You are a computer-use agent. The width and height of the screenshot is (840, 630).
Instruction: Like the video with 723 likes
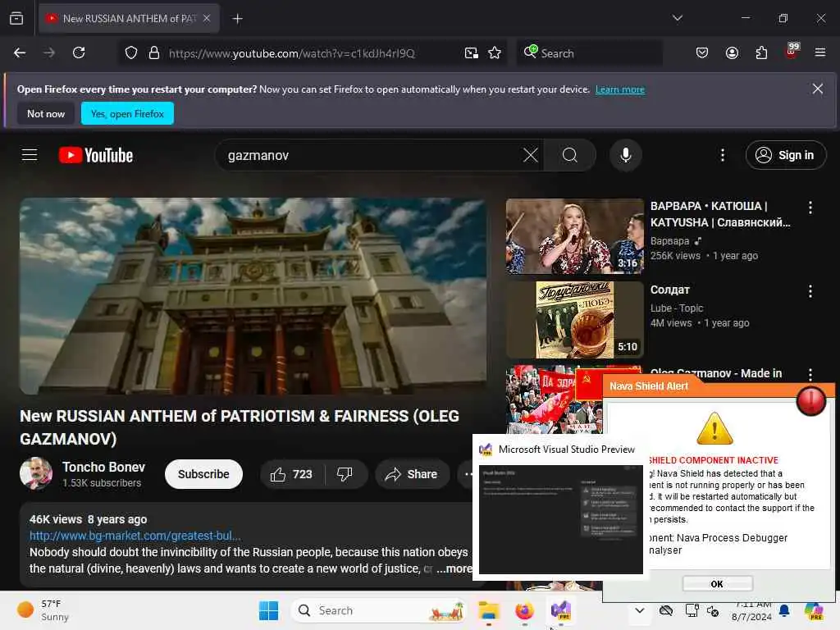pos(292,474)
